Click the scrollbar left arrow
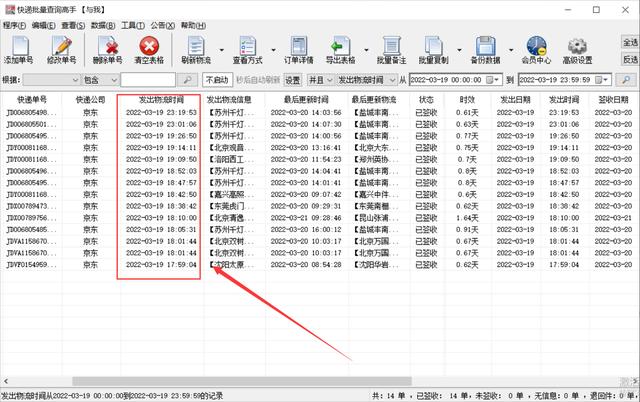 tap(6, 381)
